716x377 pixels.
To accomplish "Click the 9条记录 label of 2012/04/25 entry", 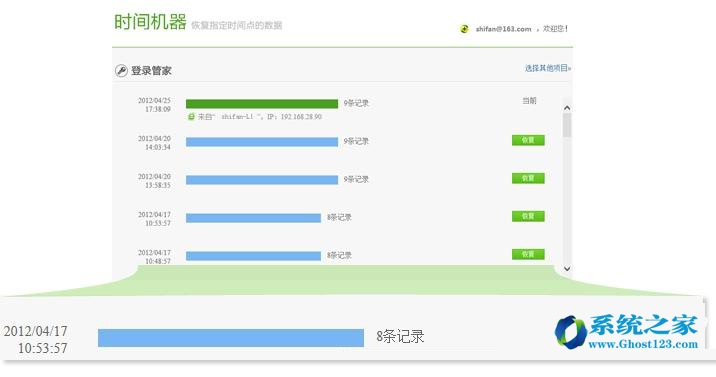I will tap(356, 104).
